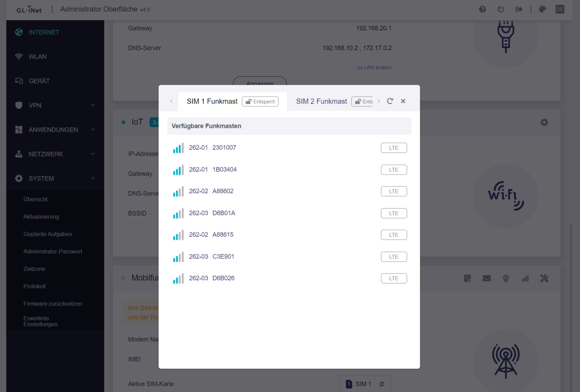Select LTE button for tower 2301007

tap(393, 148)
